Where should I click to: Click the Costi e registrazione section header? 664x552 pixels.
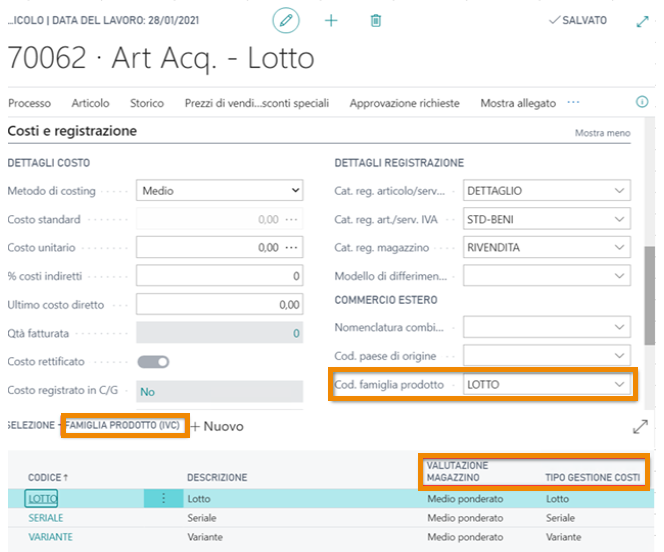(72, 131)
